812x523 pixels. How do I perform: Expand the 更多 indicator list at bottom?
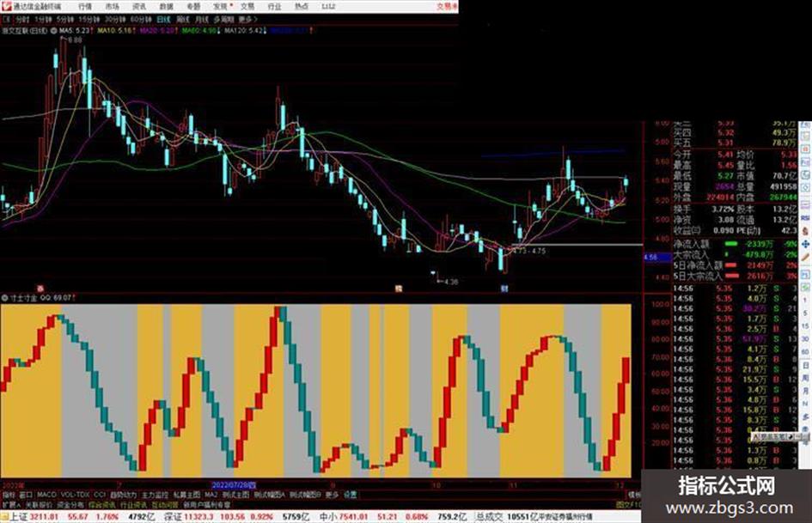coord(332,495)
